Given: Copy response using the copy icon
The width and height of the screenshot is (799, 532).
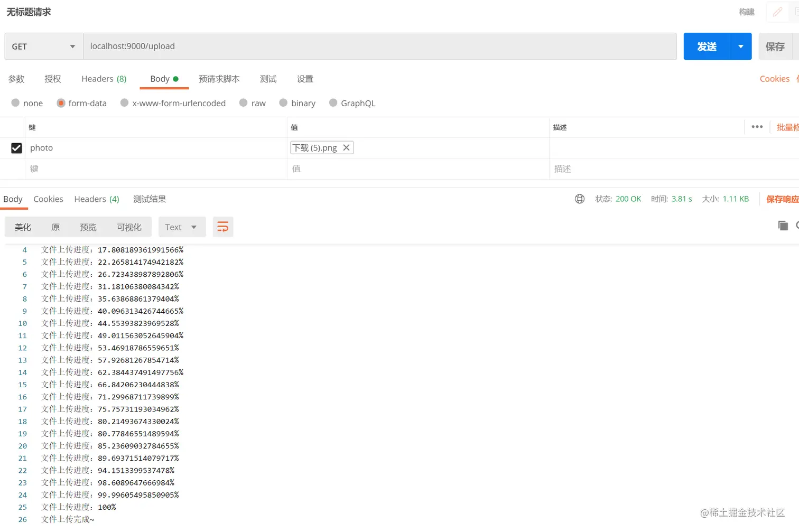Looking at the screenshot, I should (783, 226).
